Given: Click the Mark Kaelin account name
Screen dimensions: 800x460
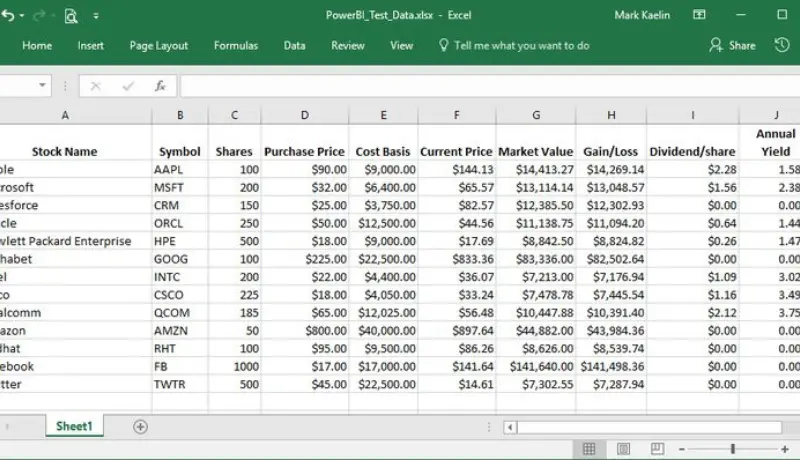Looking at the screenshot, I should tap(642, 15).
